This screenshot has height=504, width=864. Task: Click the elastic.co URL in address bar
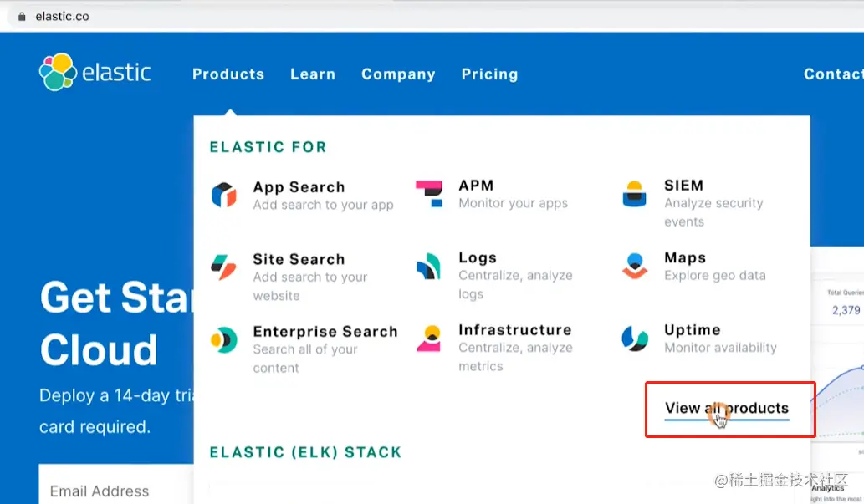click(62, 17)
